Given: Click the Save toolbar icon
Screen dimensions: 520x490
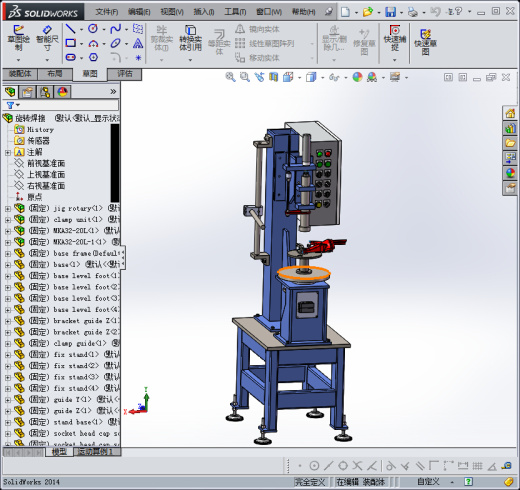Looking at the screenshot, I should tap(390, 12).
